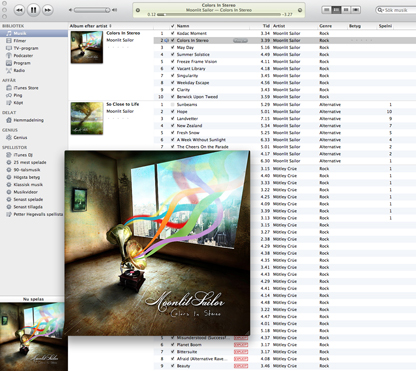Open TV-program library icon

[x=9, y=48]
